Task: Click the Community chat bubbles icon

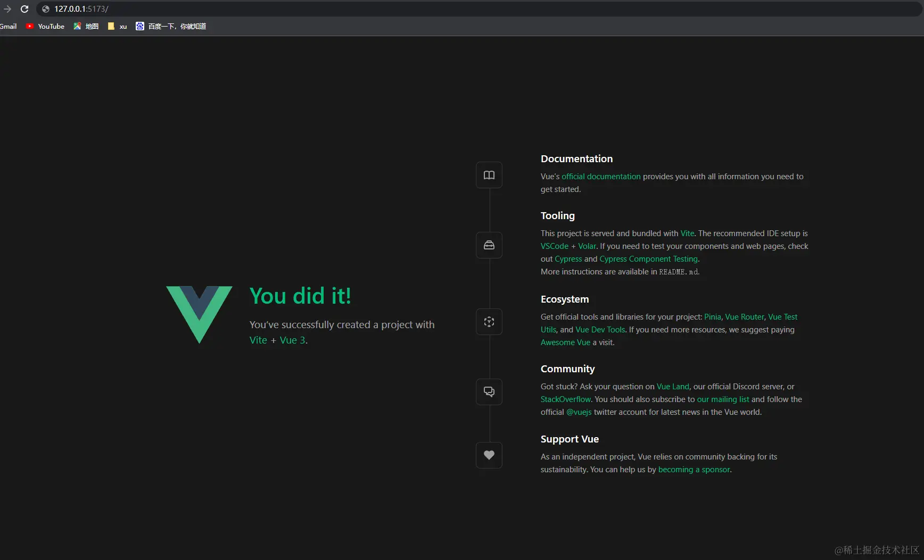Action: [x=489, y=392]
